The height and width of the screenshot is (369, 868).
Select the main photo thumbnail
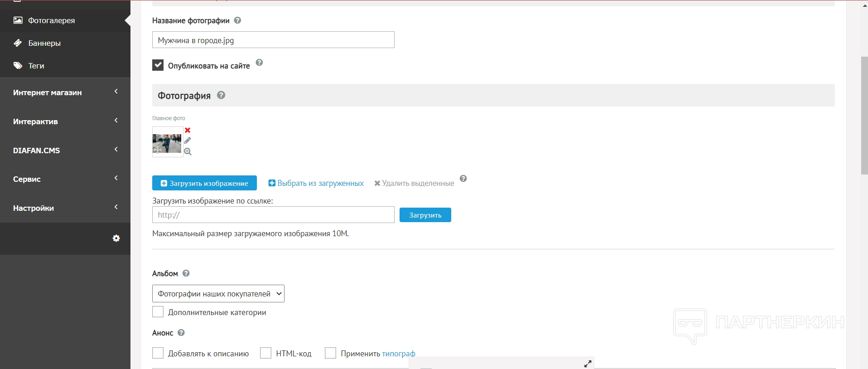click(x=167, y=142)
